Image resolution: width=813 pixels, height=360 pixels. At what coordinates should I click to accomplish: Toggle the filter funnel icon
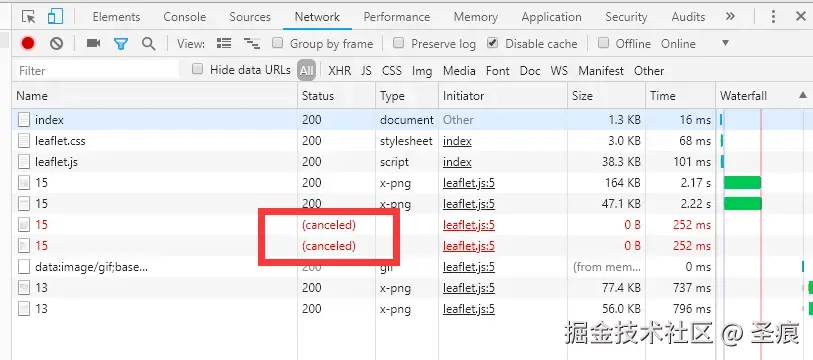[x=121, y=44]
